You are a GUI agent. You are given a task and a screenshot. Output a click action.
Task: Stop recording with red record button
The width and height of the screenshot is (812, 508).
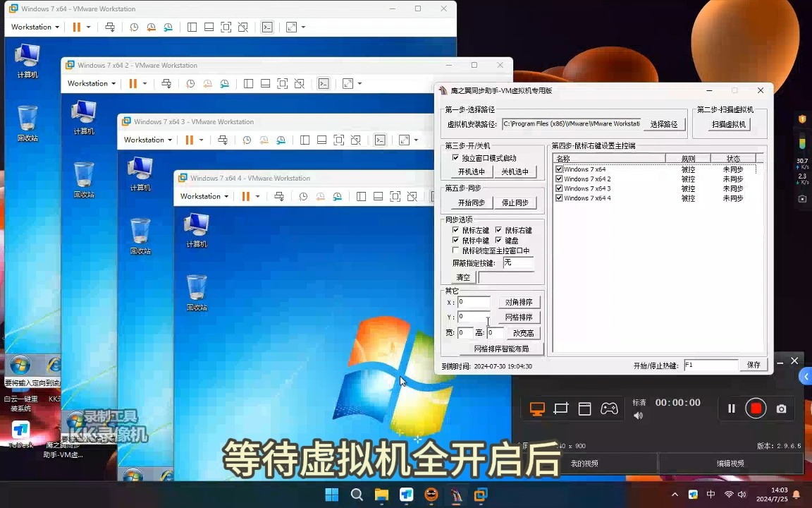756,409
